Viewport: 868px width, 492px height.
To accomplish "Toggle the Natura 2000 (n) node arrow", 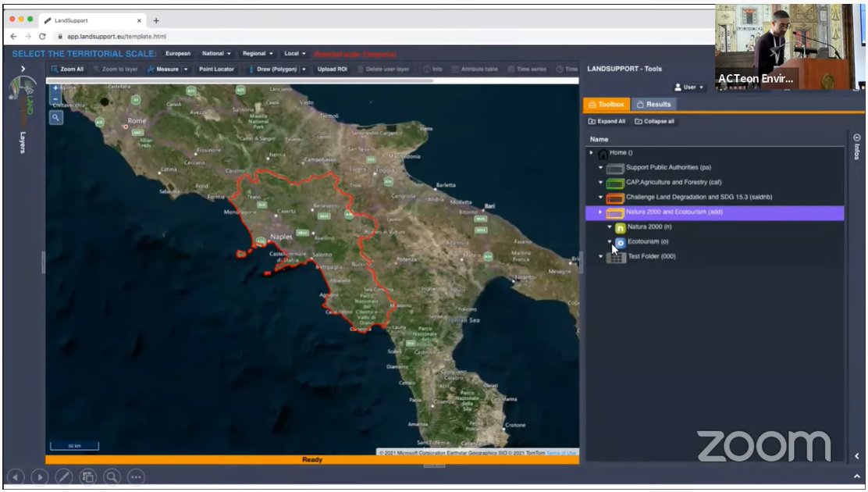I will (x=610, y=226).
